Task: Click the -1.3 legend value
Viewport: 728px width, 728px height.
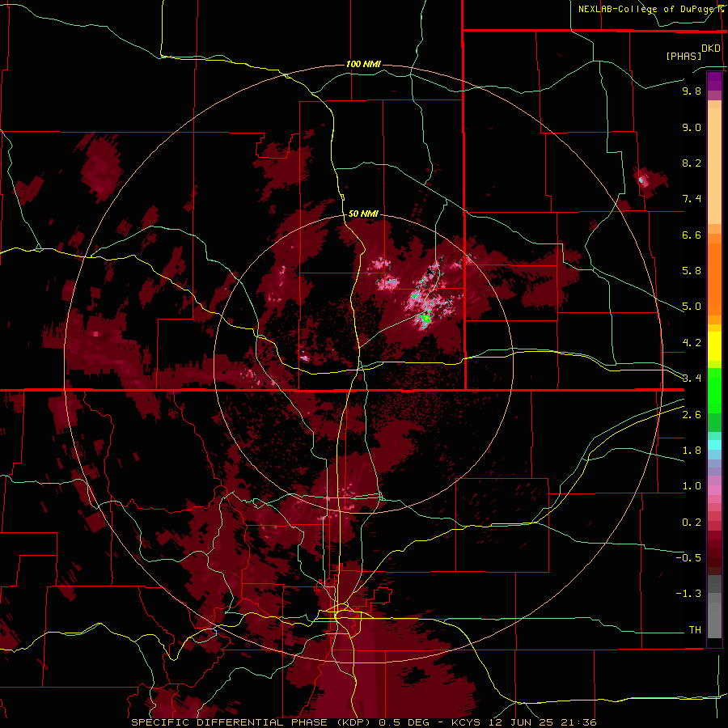Action: [x=688, y=594]
